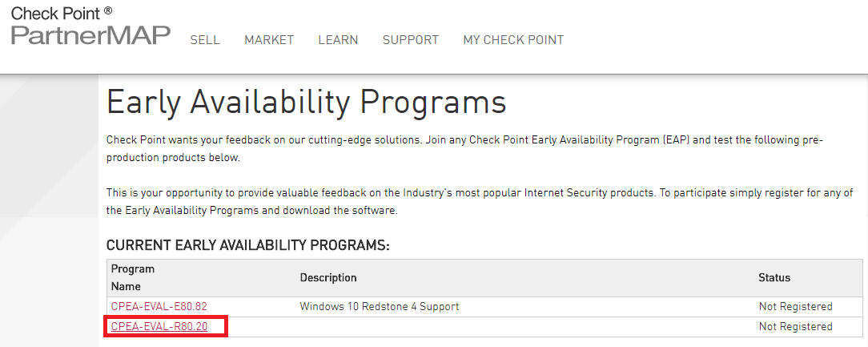Open the highlighted CPEA-EVAL-R80.20 link
Image resolution: width=868 pixels, height=347 pixels.
159,326
